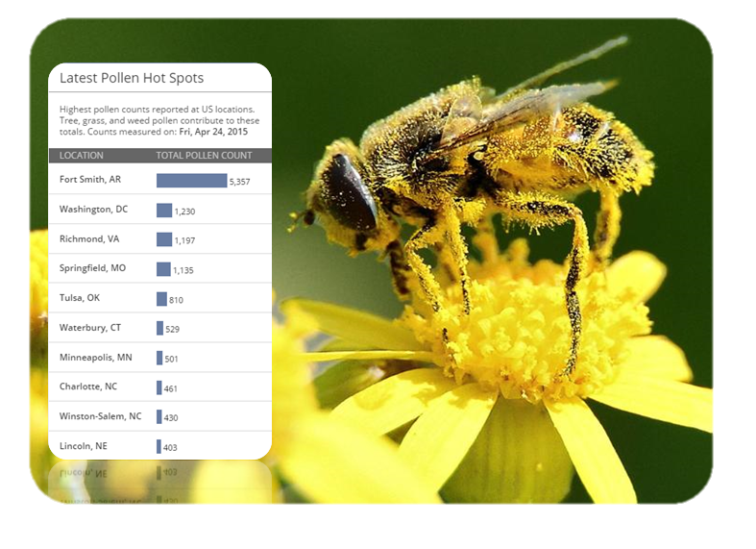756x549 pixels.
Task: Select the 'Tulsa, OK' location
Action: 80,298
